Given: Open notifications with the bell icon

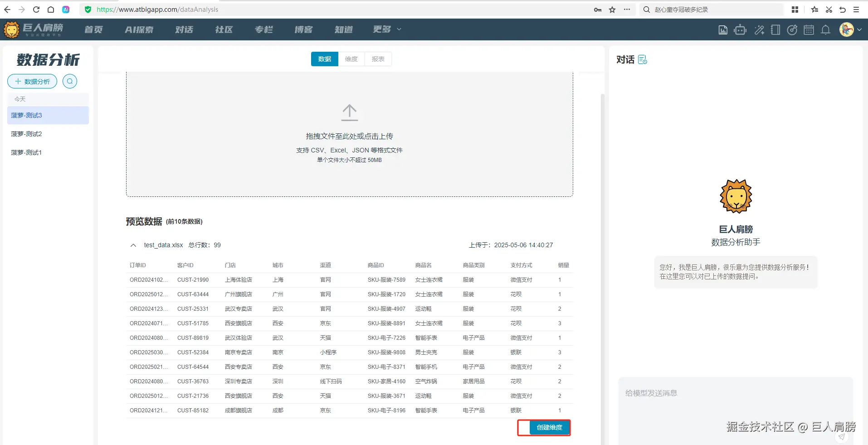Looking at the screenshot, I should pos(826,30).
